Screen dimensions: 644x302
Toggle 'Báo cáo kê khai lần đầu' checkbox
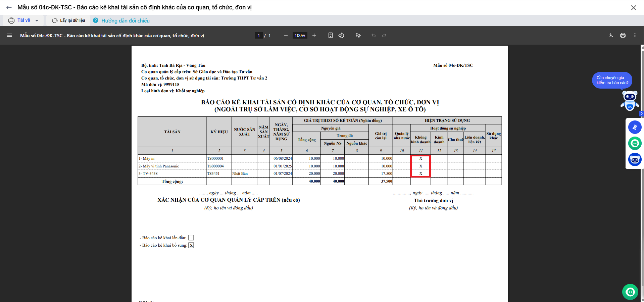coord(191,238)
